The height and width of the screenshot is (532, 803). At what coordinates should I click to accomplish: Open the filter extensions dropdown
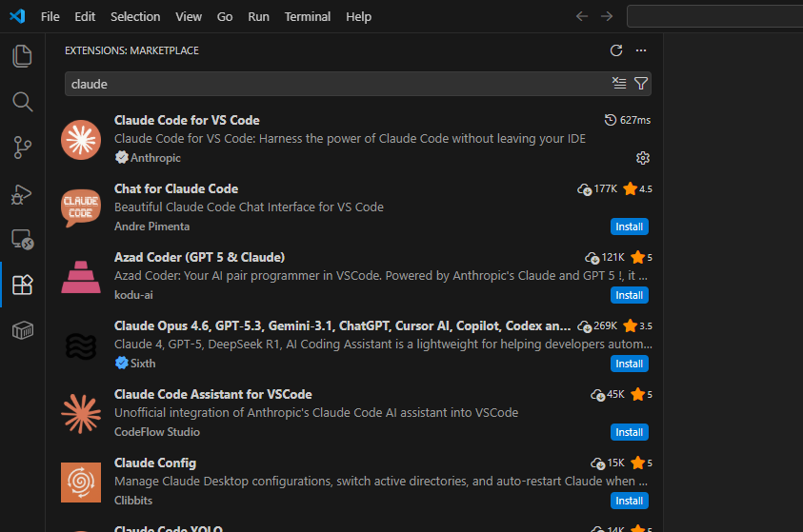(641, 84)
